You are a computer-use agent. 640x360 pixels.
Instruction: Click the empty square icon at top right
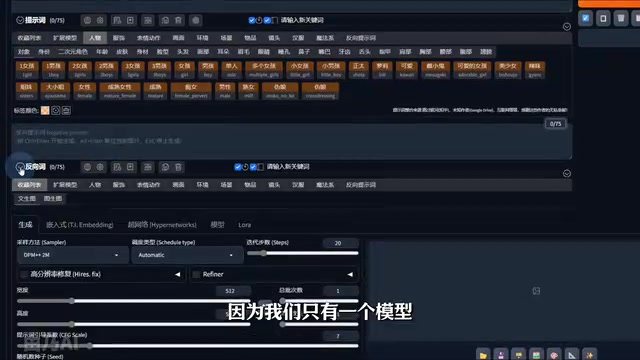pos(603,18)
